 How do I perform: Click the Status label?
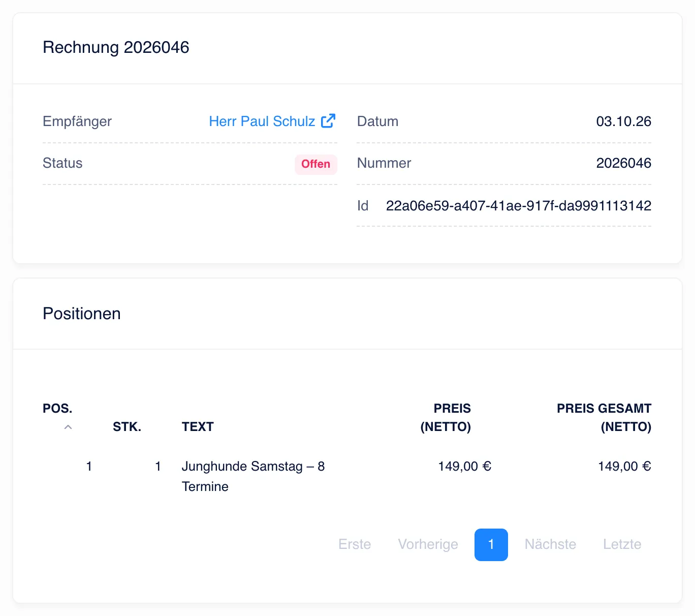pos(62,163)
